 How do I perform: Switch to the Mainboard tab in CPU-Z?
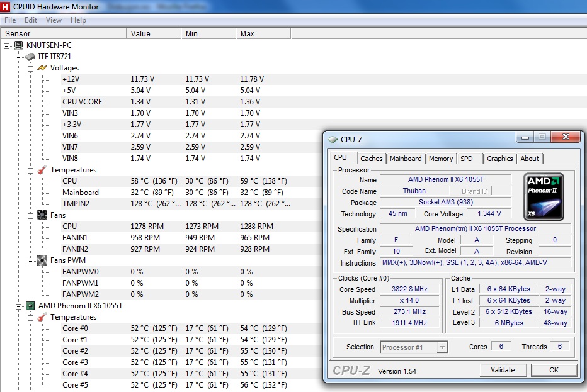coord(406,159)
